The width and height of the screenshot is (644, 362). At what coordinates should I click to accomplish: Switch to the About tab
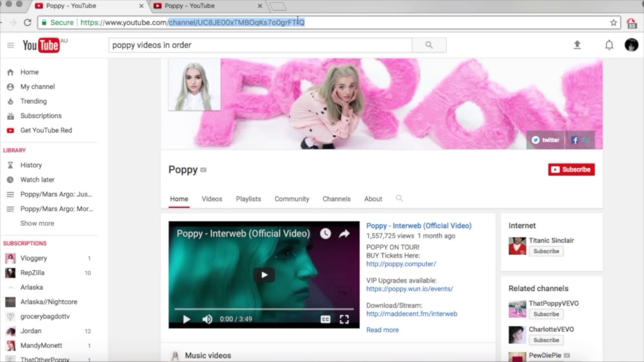point(373,199)
